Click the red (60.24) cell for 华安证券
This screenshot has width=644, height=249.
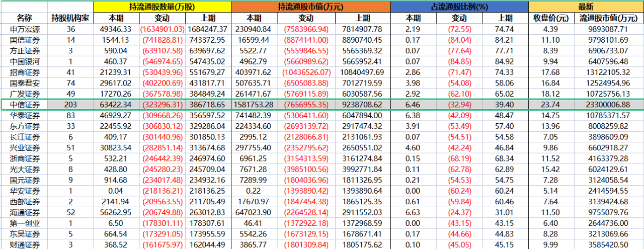pyautogui.click(x=459, y=191)
